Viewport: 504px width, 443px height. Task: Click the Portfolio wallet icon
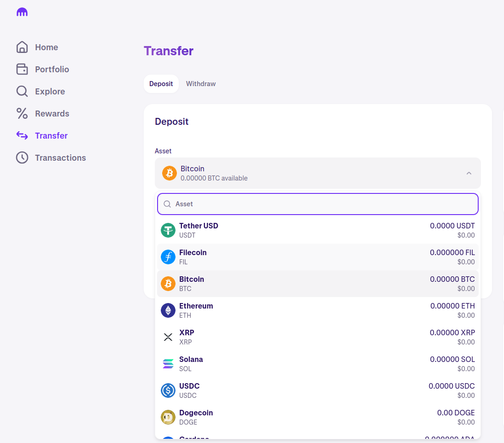(22, 69)
